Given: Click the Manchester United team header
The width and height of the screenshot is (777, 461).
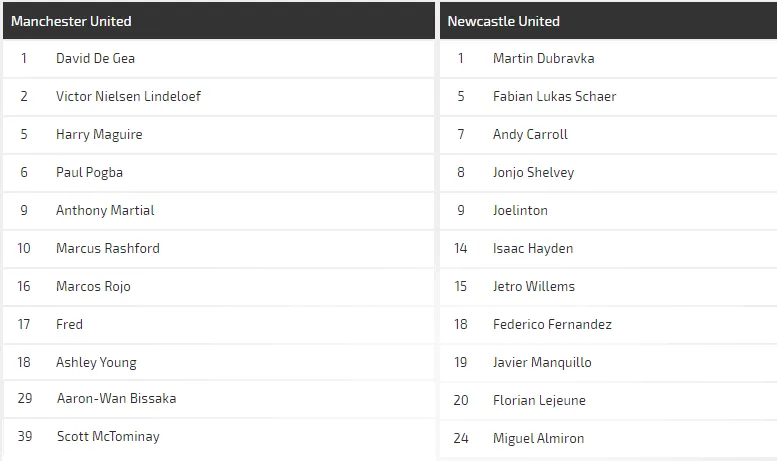Looking at the screenshot, I should [71, 21].
